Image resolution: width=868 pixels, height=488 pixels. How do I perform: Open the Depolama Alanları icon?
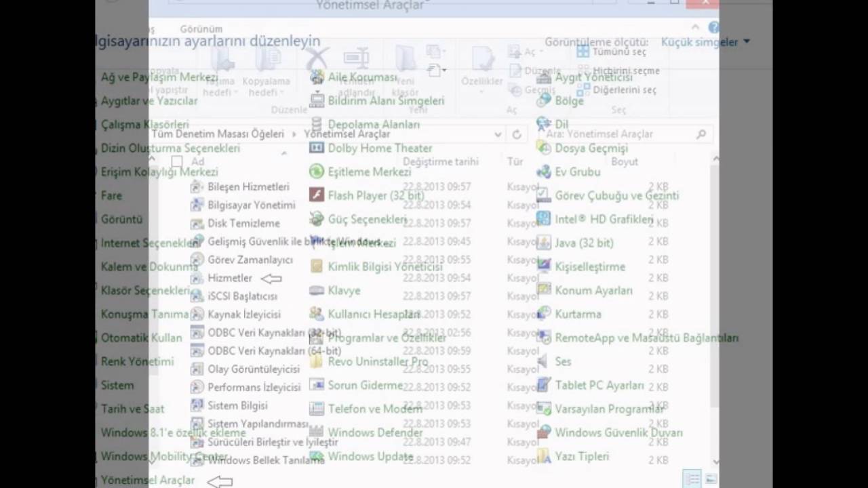coord(317,124)
